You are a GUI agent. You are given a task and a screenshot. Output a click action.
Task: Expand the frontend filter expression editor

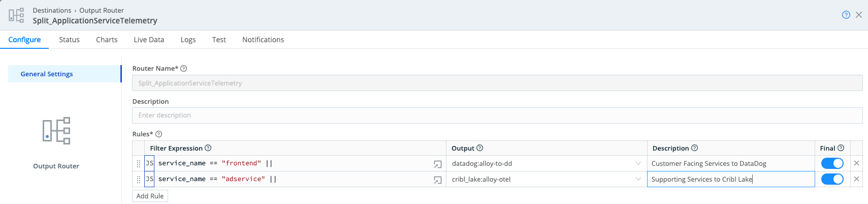pyautogui.click(x=437, y=164)
